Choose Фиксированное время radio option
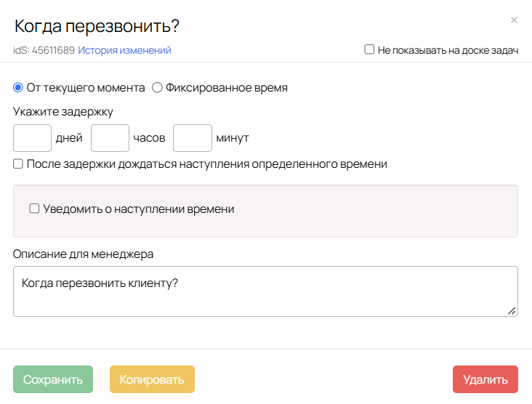Image resolution: width=532 pixels, height=404 pixels. point(157,87)
